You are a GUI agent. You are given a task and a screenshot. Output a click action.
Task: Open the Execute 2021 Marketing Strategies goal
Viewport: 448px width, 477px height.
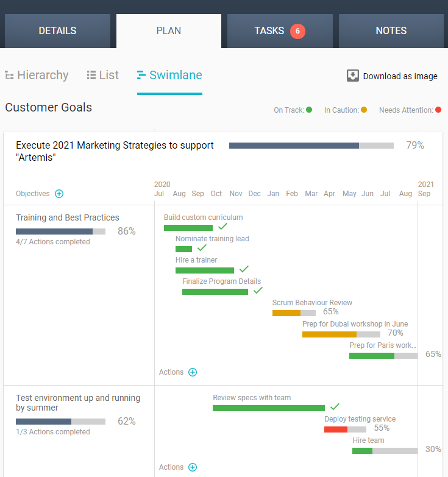coord(115,151)
